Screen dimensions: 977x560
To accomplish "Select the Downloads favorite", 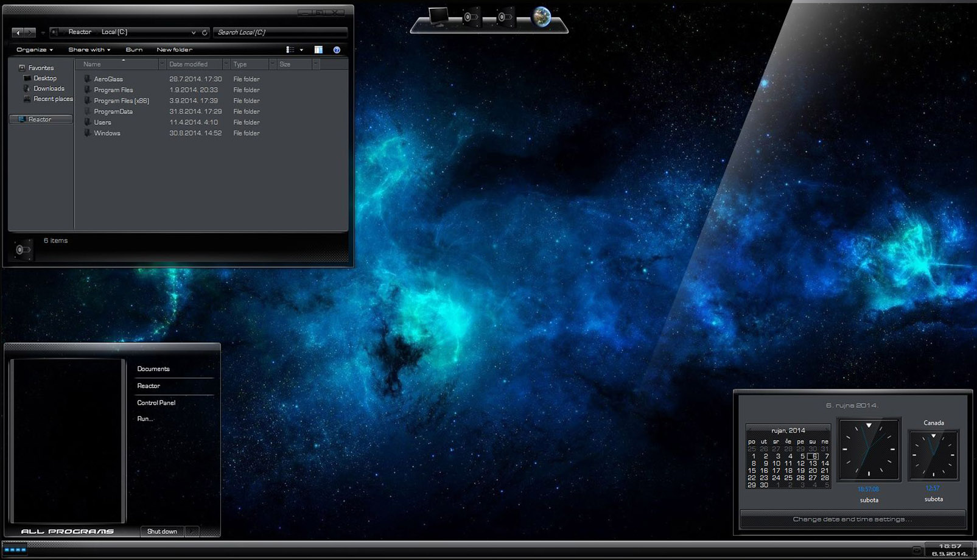I will point(49,89).
